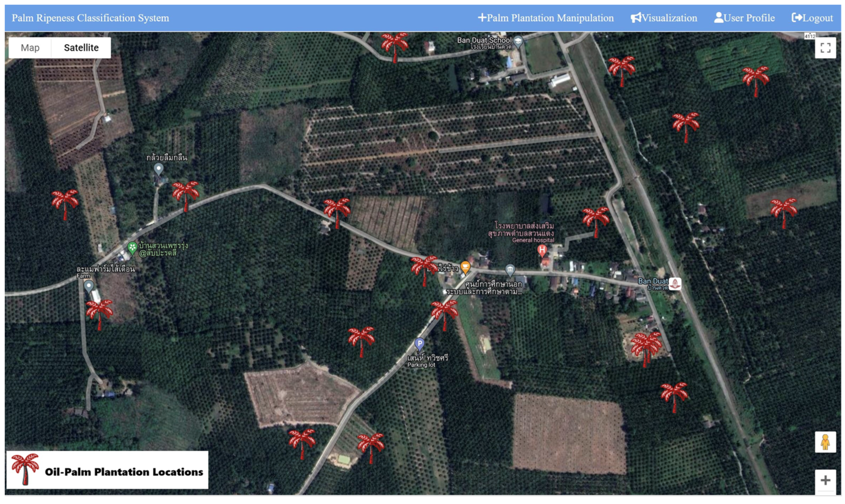The height and width of the screenshot is (504, 845).
Task: Click the Farm location pin marker
Action: [89, 286]
